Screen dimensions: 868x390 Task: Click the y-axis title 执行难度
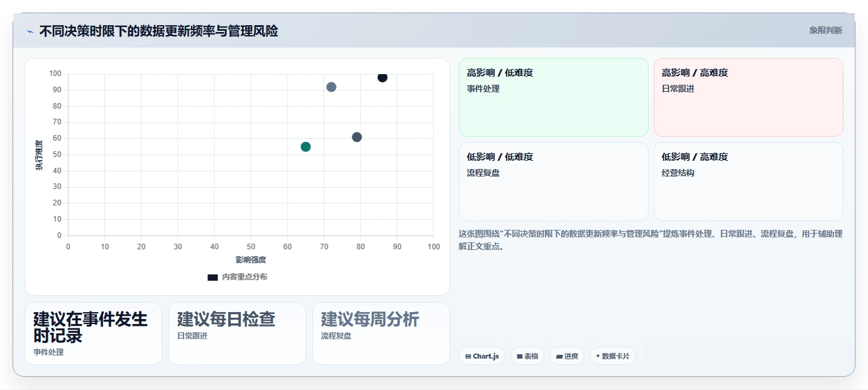pos(39,154)
